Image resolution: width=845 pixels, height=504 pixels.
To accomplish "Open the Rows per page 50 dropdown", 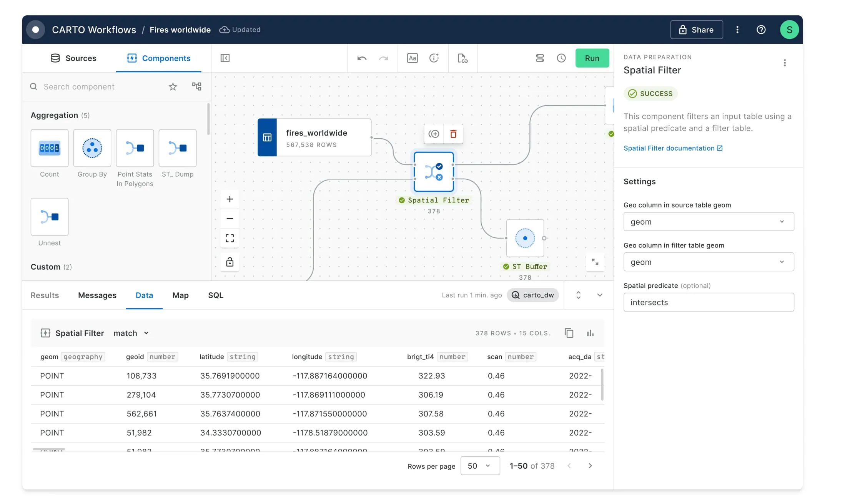I will [x=480, y=466].
